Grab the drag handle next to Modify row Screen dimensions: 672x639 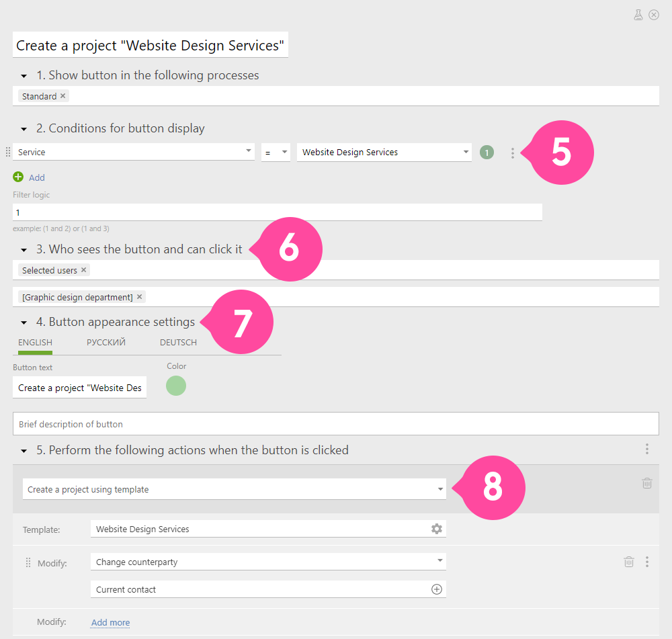pos(28,562)
